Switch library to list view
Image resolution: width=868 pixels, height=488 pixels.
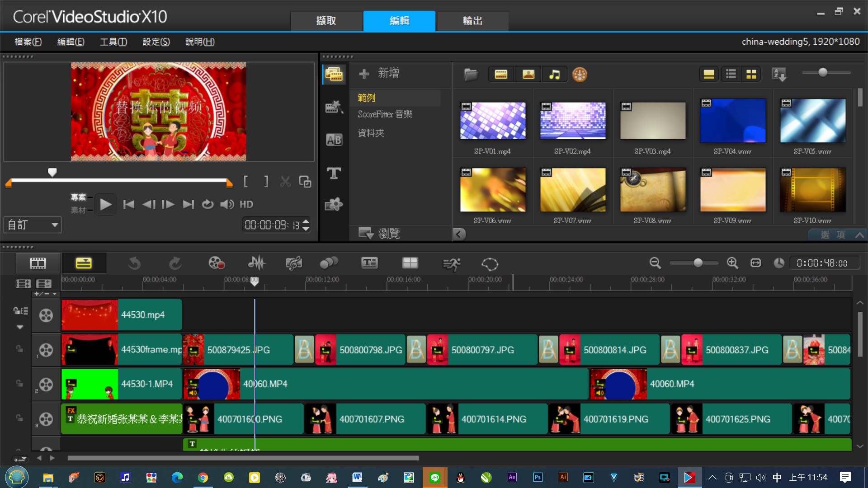coord(731,74)
